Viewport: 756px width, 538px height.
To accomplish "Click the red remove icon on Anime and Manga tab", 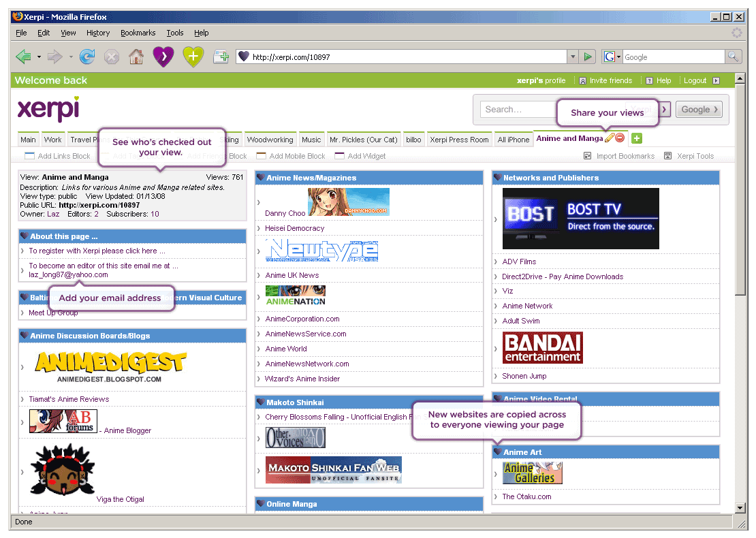I will (620, 138).
